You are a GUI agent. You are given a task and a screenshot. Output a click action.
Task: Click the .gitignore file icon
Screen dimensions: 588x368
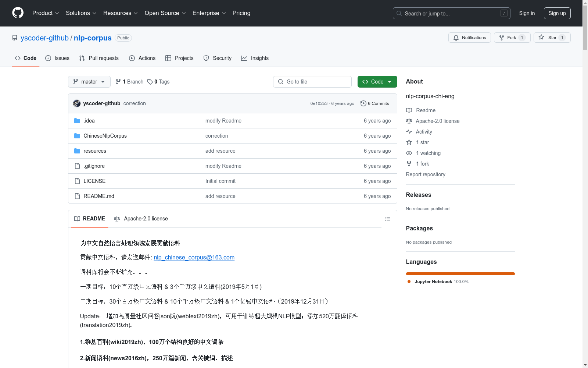pyautogui.click(x=77, y=166)
